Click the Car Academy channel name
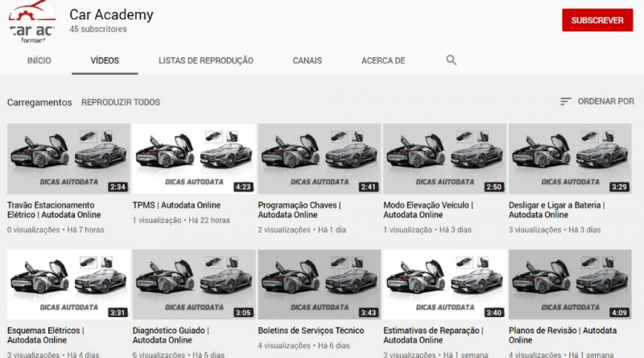 click(x=111, y=14)
